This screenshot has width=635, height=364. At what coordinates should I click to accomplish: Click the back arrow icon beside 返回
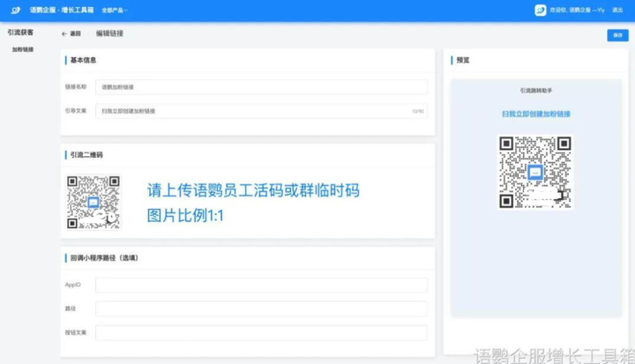point(64,33)
